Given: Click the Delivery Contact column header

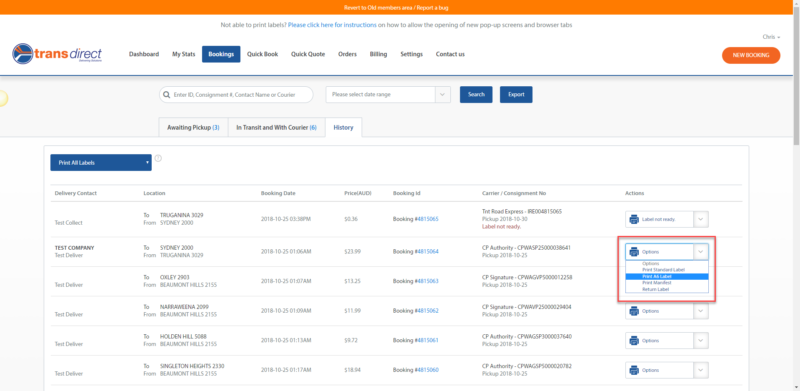Looking at the screenshot, I should pyautogui.click(x=76, y=193).
